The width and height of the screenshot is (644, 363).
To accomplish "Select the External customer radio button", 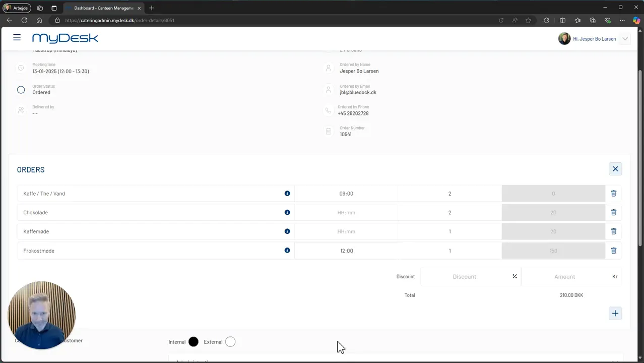I will [x=230, y=342].
